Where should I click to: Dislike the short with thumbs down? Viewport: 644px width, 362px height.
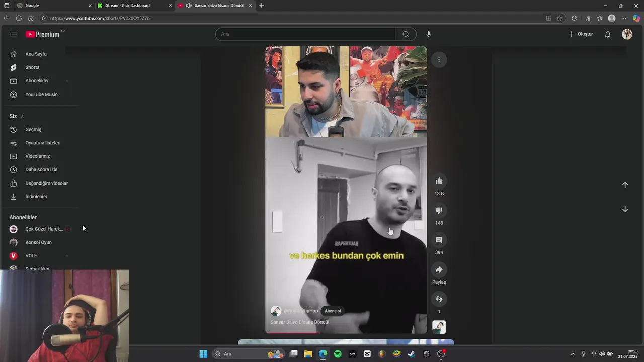[x=439, y=211]
